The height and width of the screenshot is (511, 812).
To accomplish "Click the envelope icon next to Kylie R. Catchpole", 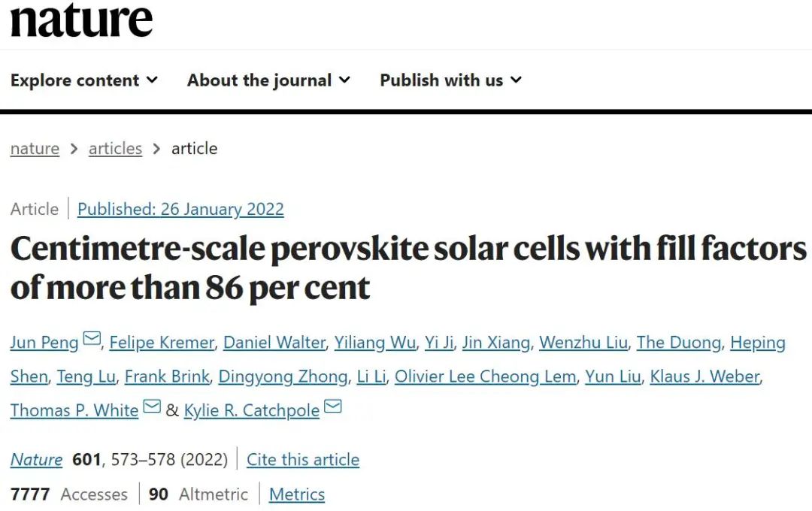I will tap(333, 407).
